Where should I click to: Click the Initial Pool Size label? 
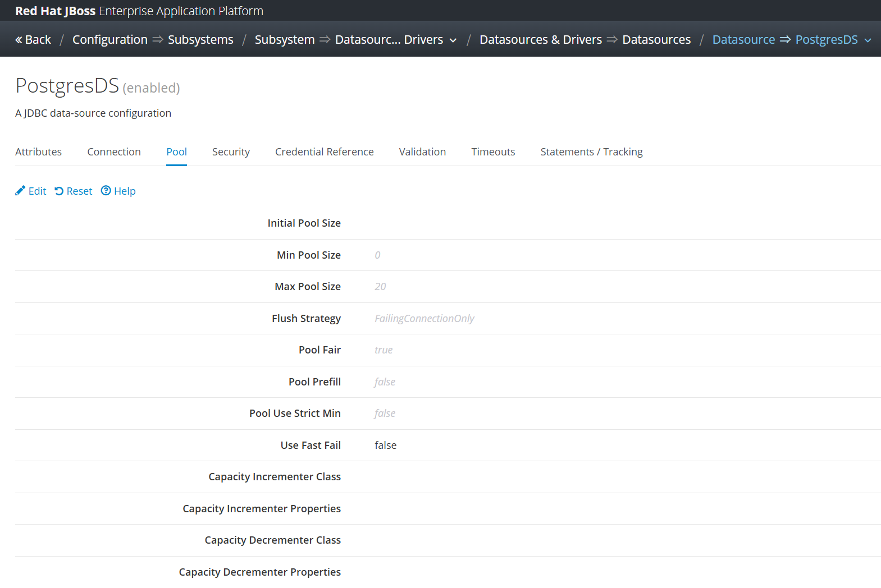[304, 223]
